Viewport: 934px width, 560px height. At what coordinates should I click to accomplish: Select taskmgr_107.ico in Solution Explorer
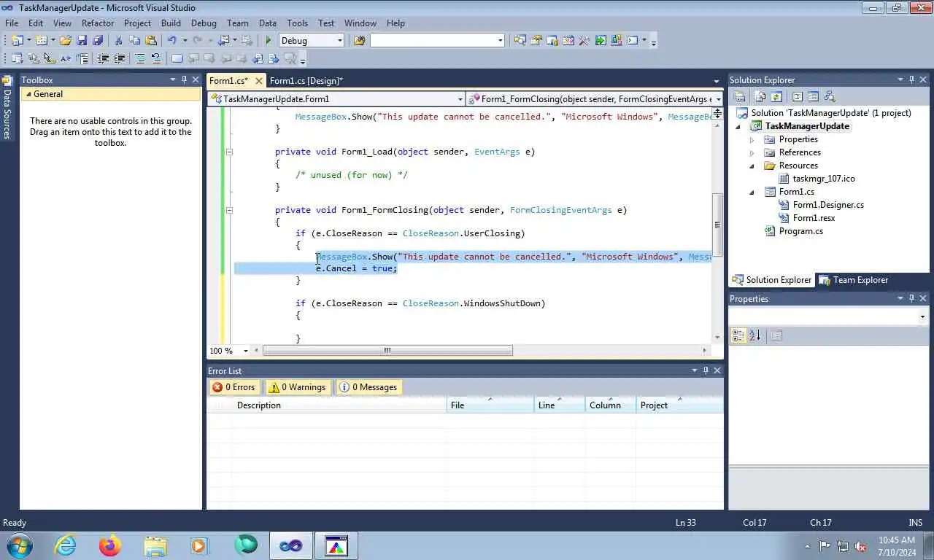point(824,179)
